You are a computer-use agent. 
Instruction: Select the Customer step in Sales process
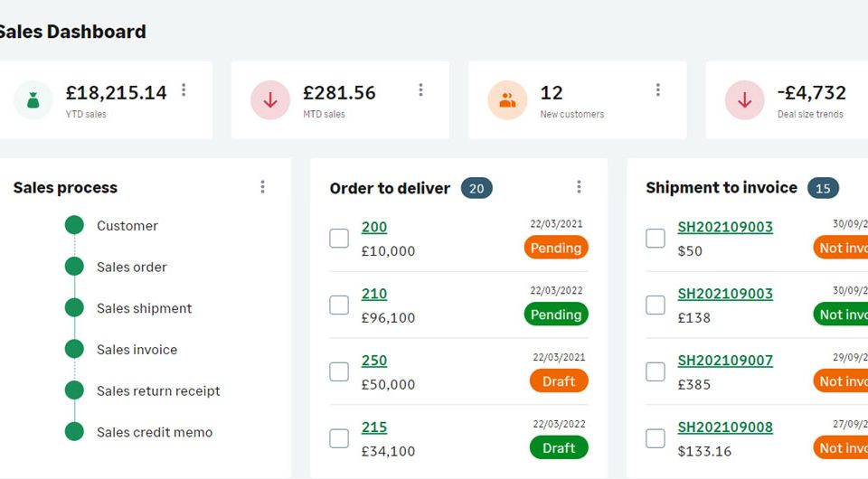(x=127, y=226)
